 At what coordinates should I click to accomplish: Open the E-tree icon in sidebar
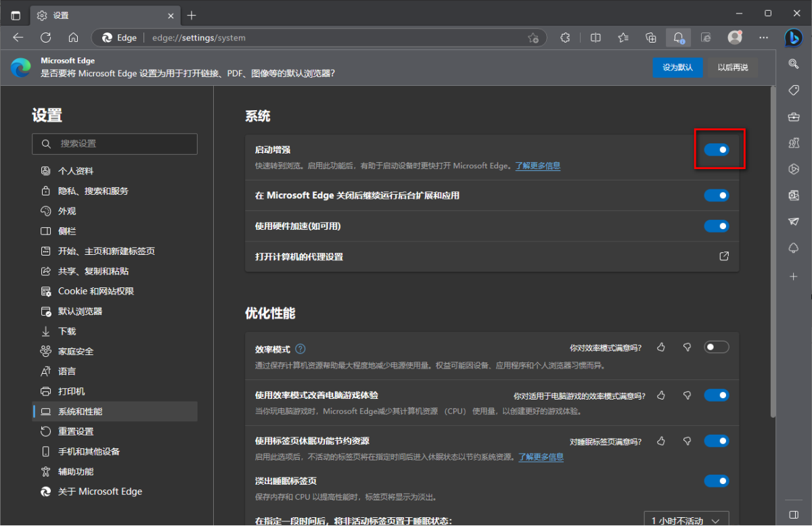[x=794, y=249]
